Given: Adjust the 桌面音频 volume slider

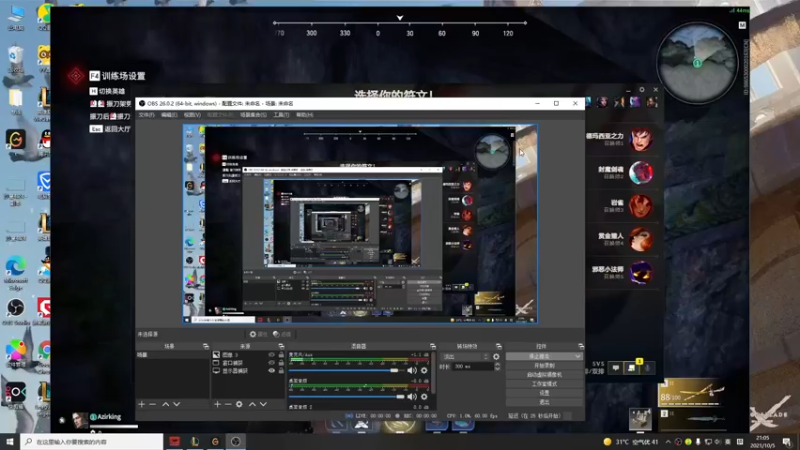Looking at the screenshot, I should (x=346, y=396).
